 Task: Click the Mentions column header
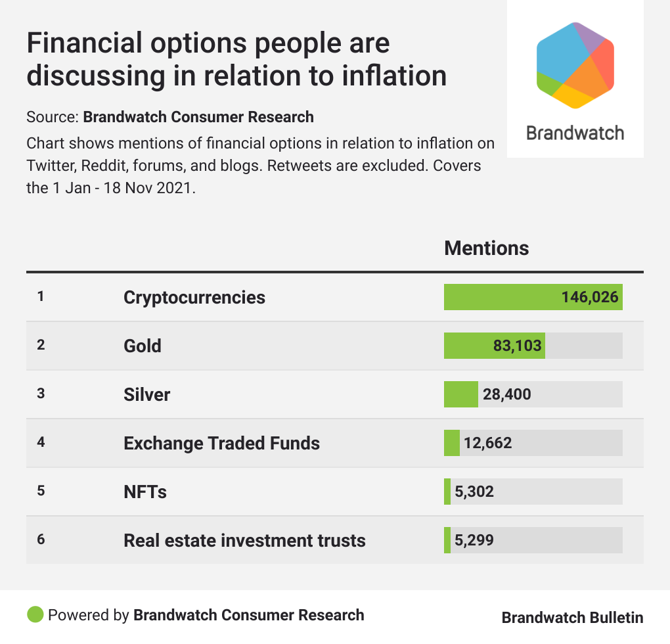(486, 248)
